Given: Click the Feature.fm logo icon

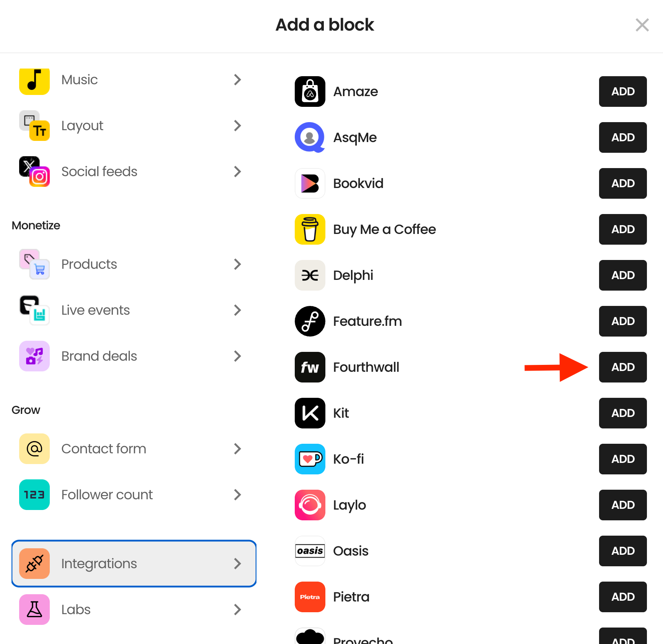Looking at the screenshot, I should (x=310, y=321).
